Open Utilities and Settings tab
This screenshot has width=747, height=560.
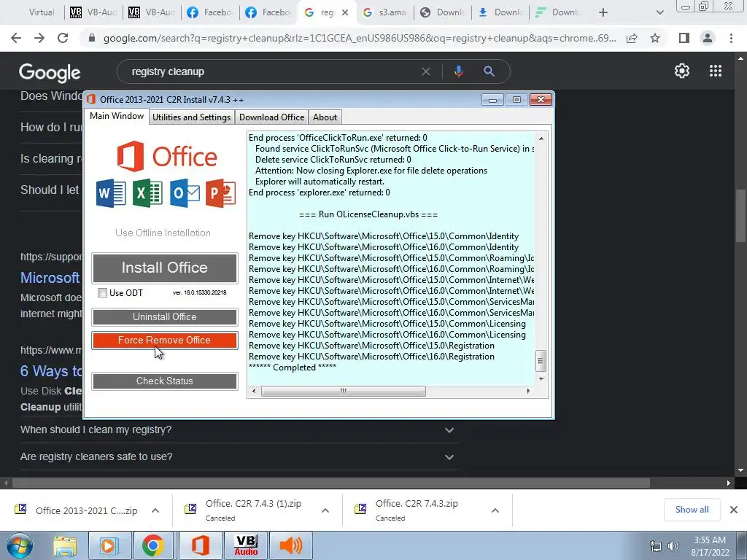tap(192, 117)
